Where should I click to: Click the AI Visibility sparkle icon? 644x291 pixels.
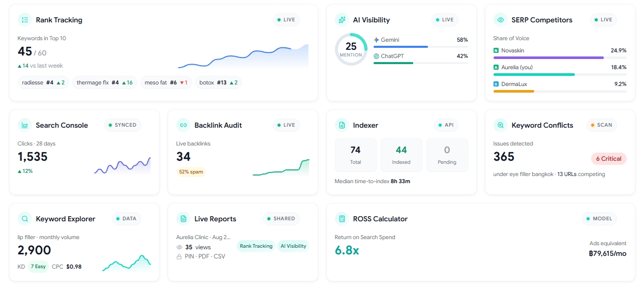point(342,20)
